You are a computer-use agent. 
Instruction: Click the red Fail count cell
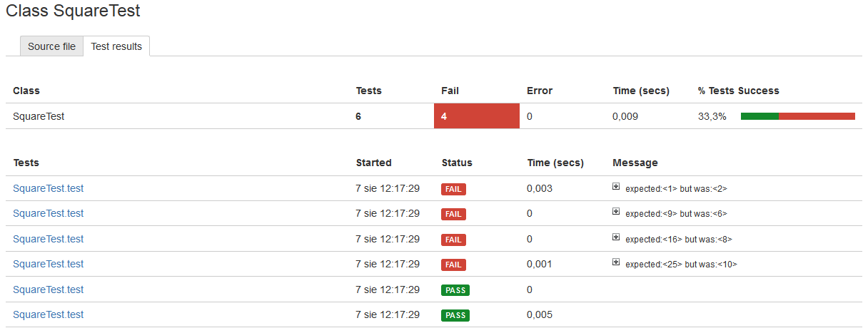(476, 116)
